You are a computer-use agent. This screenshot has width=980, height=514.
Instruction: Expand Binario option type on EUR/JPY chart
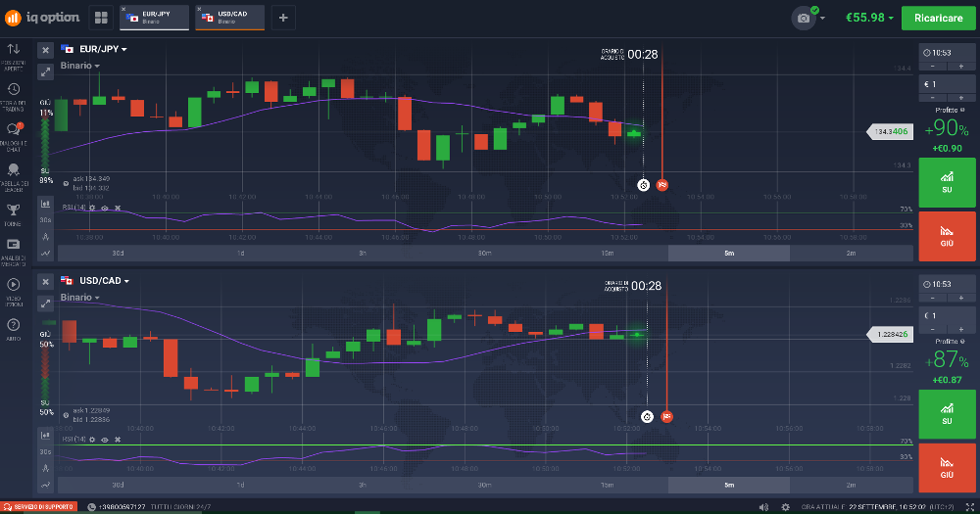(80, 66)
